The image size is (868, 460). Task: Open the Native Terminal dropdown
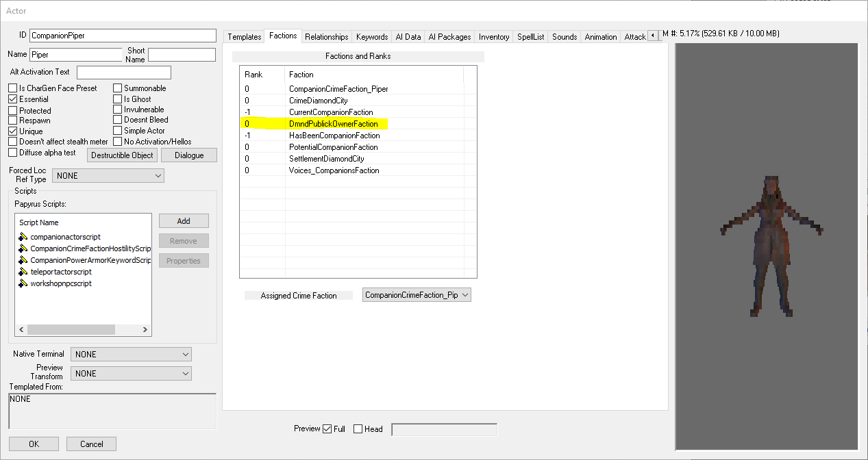click(131, 354)
